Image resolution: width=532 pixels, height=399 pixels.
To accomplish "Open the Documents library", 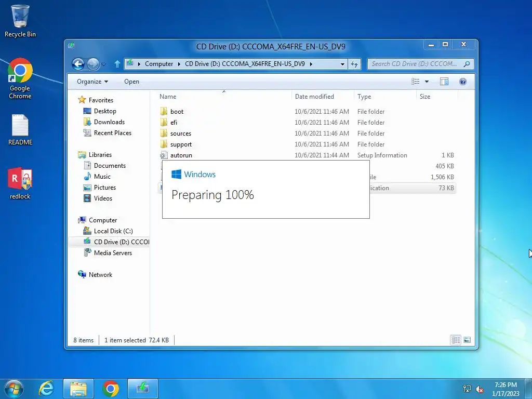I will (x=104, y=166).
